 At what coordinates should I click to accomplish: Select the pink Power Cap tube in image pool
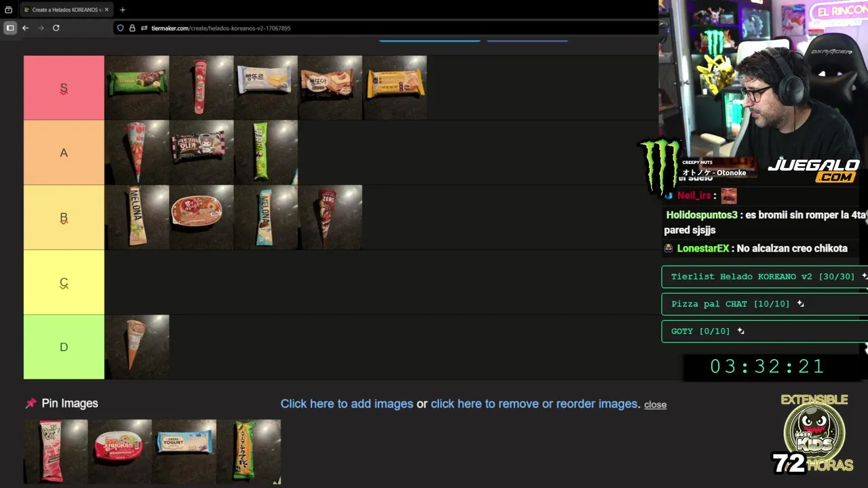click(56, 451)
